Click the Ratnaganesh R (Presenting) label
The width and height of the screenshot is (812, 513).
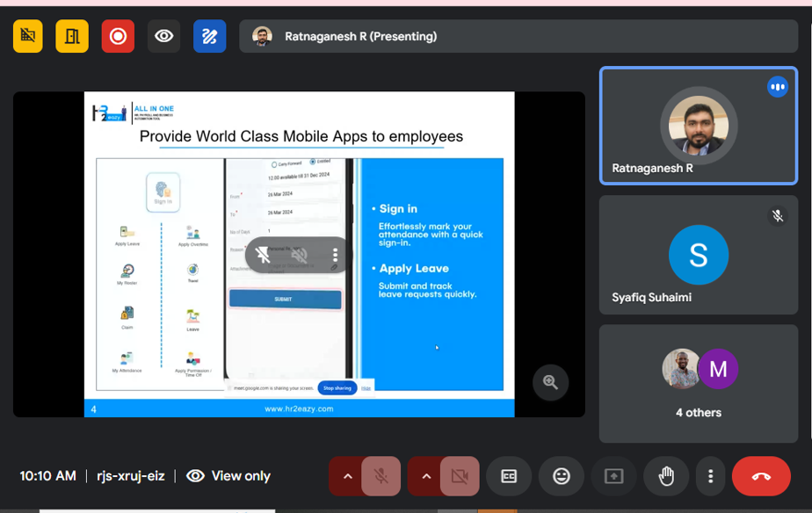pyautogui.click(x=360, y=37)
